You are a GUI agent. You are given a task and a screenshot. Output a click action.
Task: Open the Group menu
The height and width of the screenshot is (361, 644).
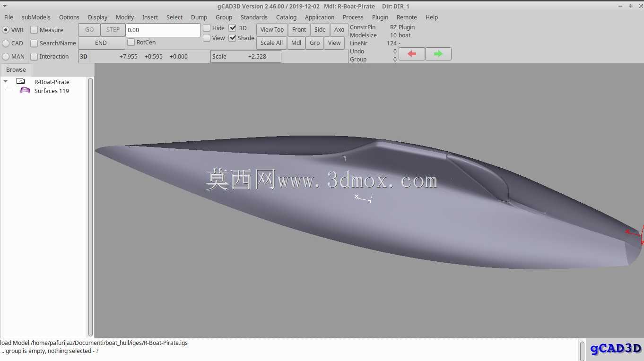click(224, 17)
